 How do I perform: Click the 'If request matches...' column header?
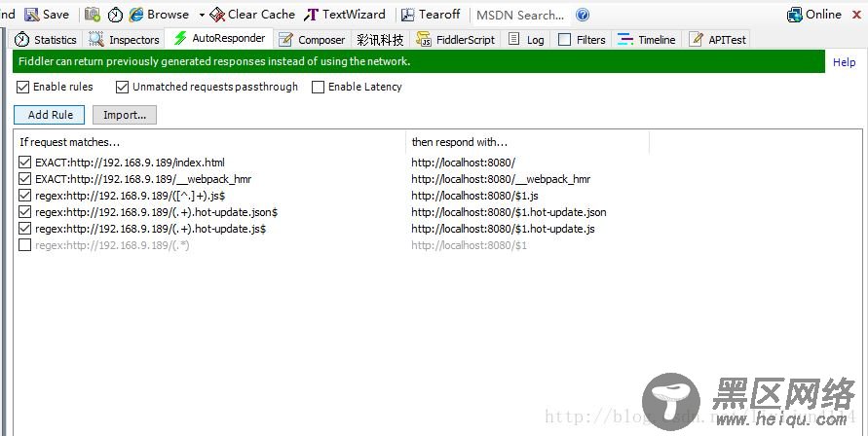pyautogui.click(x=209, y=142)
